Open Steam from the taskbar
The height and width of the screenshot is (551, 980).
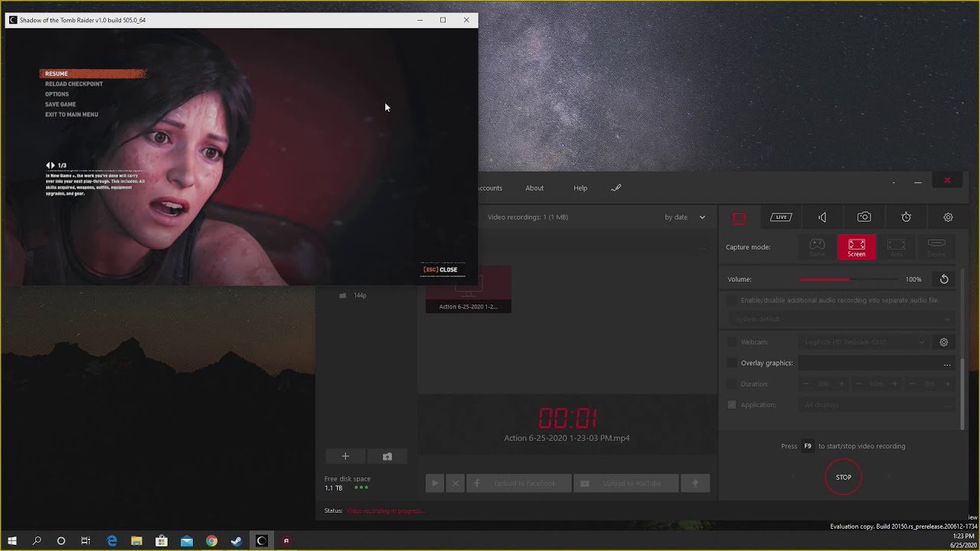pyautogui.click(x=237, y=541)
